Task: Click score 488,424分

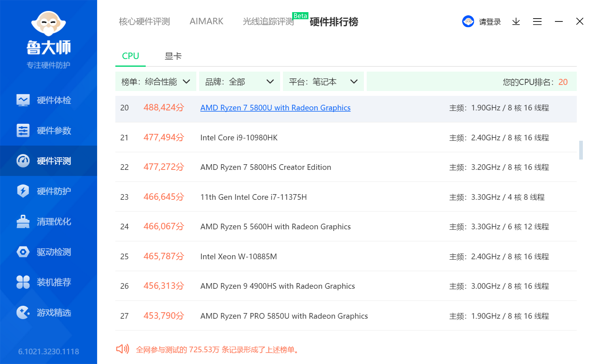Action: 164,108
